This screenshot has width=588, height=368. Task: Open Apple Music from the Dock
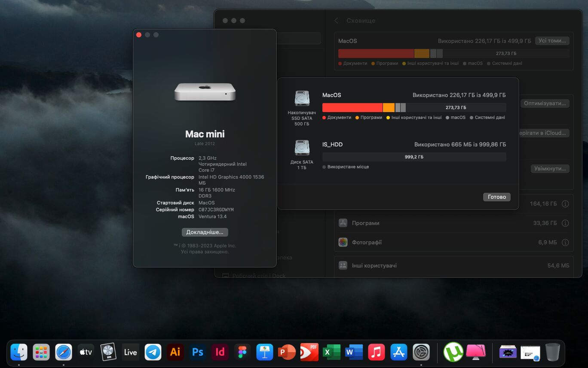click(376, 352)
